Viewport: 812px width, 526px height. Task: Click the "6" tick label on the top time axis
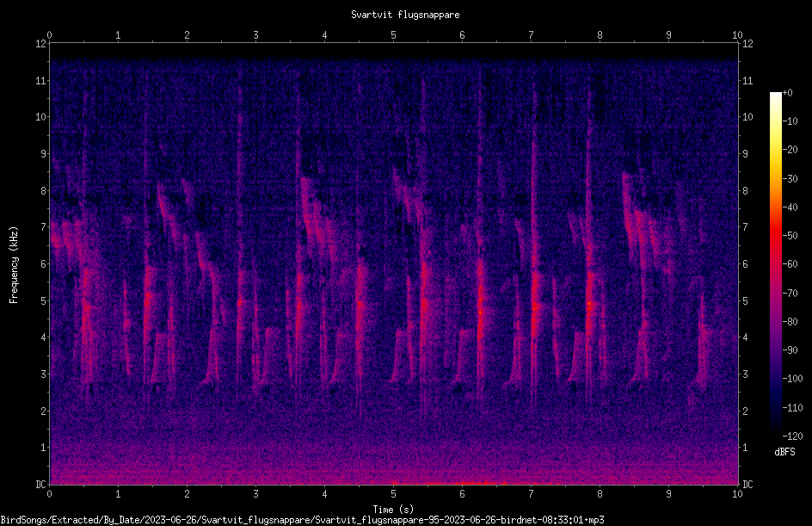tap(462, 35)
